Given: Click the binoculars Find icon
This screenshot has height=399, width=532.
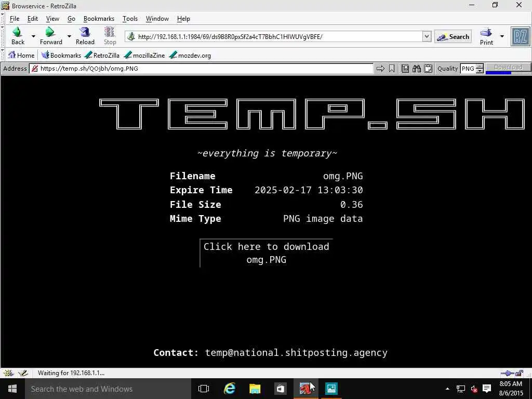Looking at the screenshot, I should pyautogui.click(x=417, y=69).
